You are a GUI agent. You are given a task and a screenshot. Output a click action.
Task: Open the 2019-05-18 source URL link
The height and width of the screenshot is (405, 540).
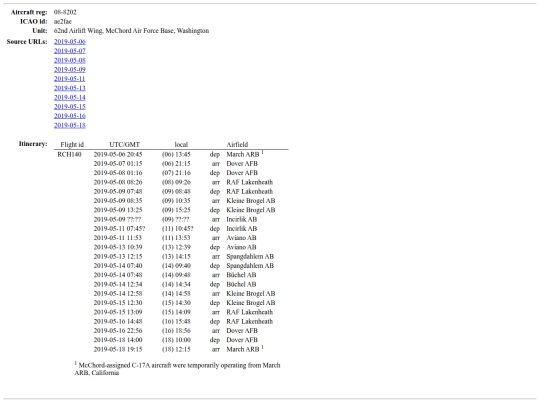coord(70,125)
